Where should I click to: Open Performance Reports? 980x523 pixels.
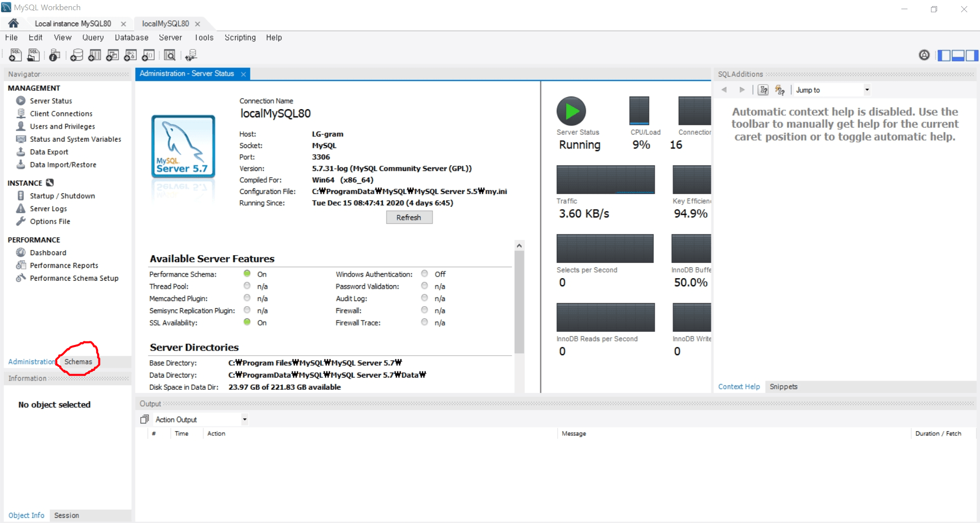click(x=64, y=265)
